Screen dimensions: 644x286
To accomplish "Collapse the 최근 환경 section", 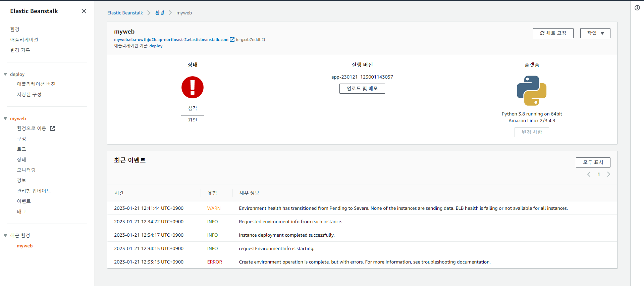I will coord(5,235).
